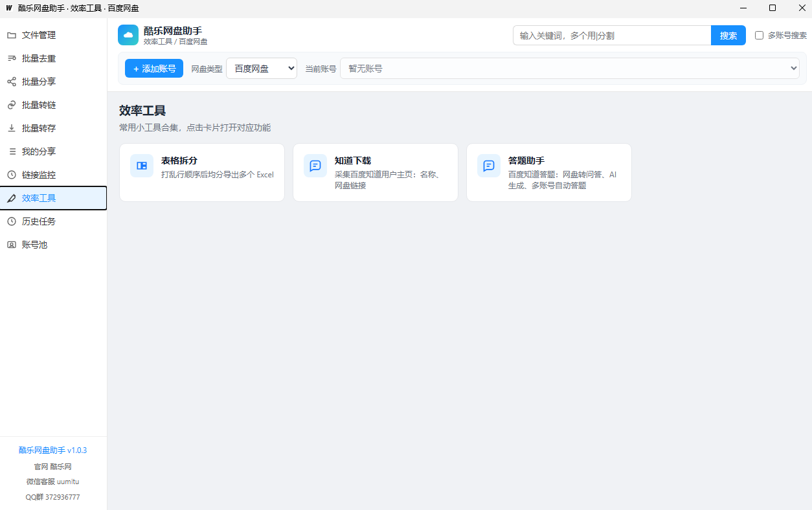
Task: Click the 效率工具 / 百度网盘 breadcrumb
Action: coord(175,41)
